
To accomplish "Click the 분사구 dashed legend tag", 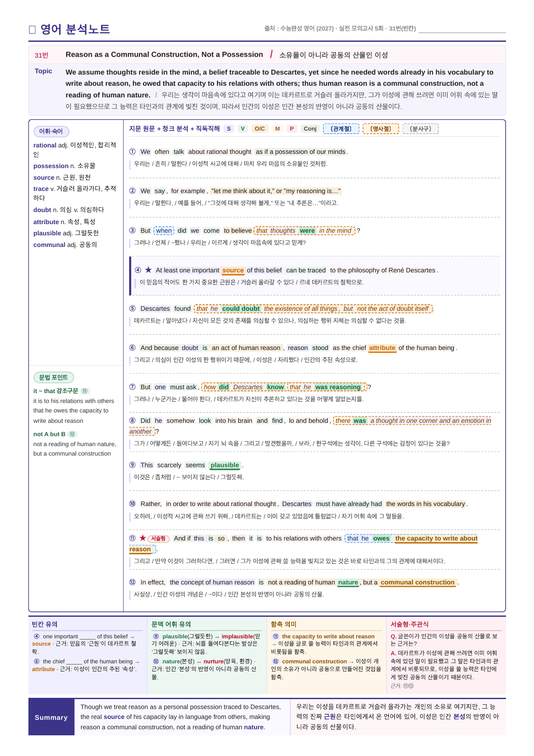I will tap(420, 128).
